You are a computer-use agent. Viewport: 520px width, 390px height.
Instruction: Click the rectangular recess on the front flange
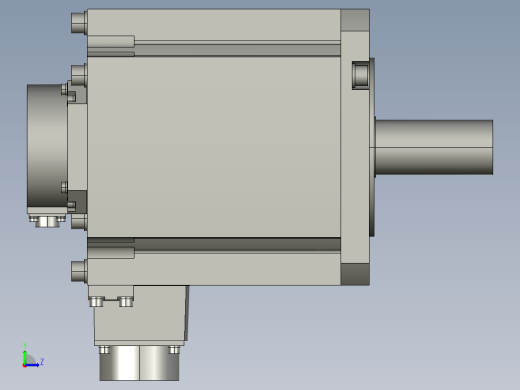360,75
